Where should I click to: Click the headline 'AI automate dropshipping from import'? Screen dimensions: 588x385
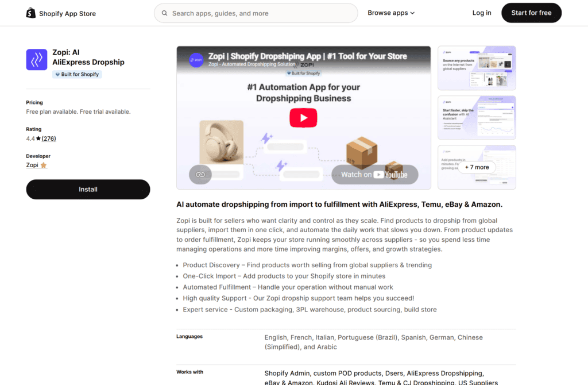tap(339, 205)
